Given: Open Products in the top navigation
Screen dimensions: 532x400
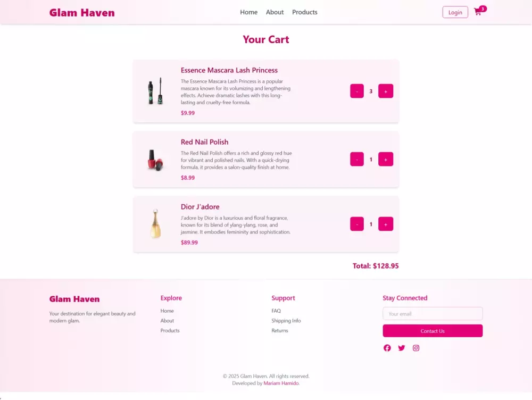Looking at the screenshot, I should [x=305, y=12].
